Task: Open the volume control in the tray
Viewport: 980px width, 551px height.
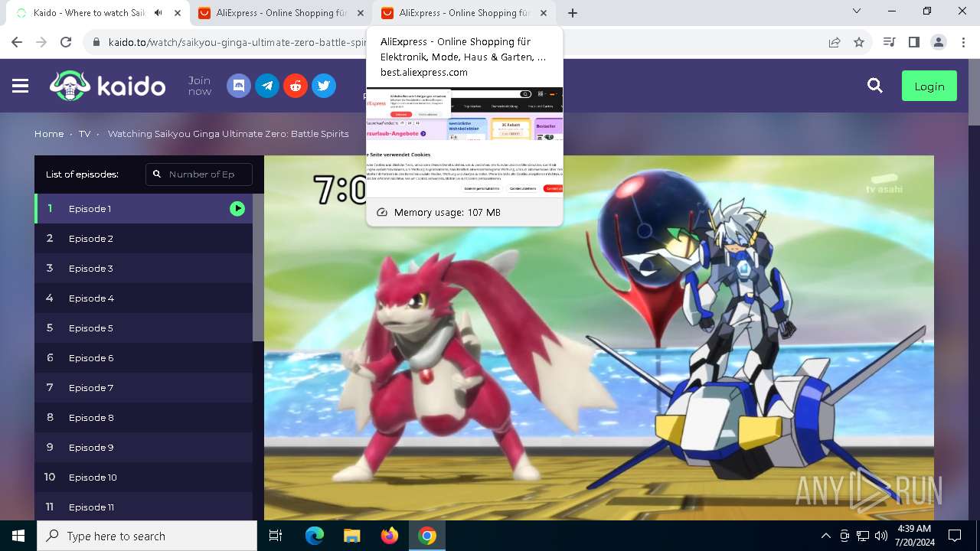Action: tap(881, 536)
